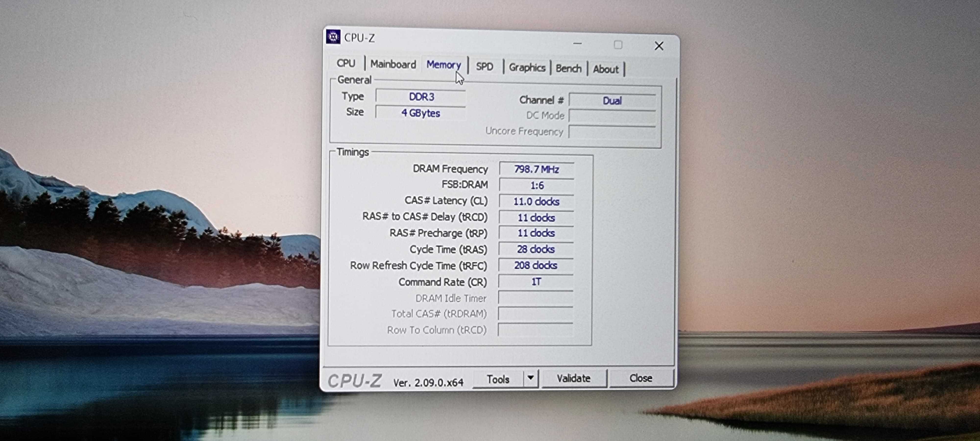Click the disabled maximize button
This screenshot has height=441, width=980.
618,45
